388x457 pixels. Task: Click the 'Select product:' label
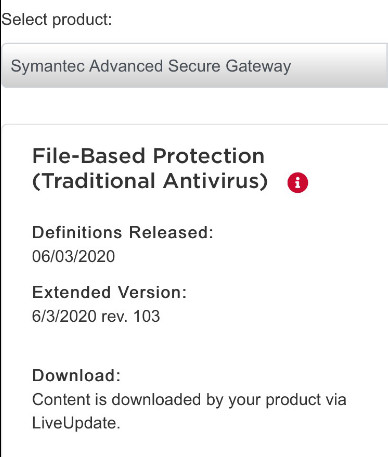point(57,19)
